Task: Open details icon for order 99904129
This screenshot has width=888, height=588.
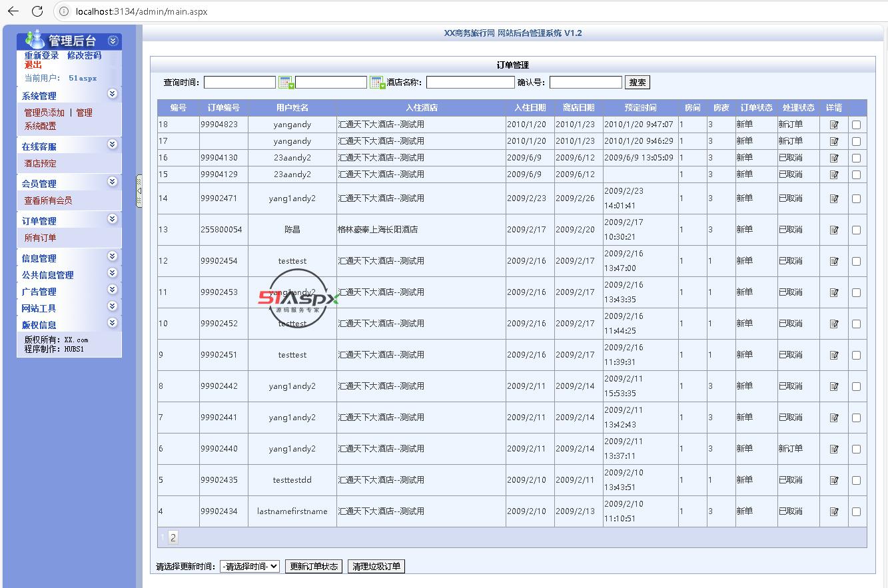Action: coord(834,174)
